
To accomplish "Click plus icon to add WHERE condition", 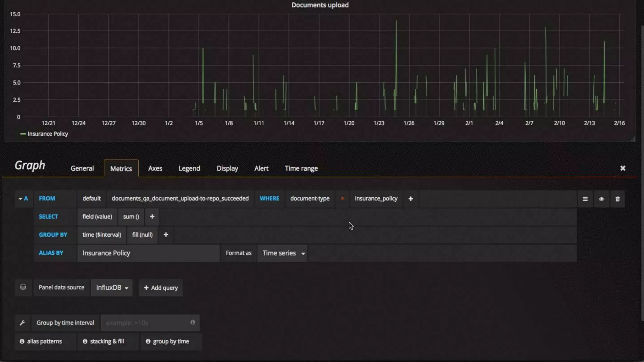I will click(410, 199).
